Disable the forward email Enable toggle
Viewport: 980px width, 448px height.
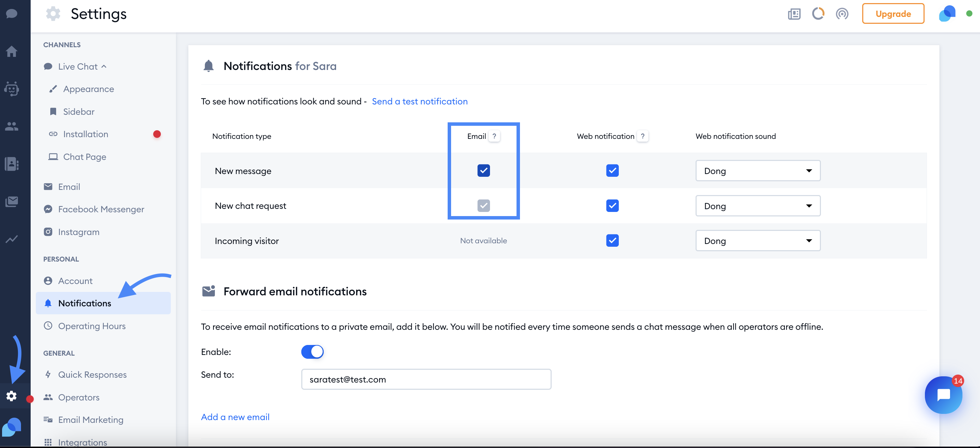(312, 352)
